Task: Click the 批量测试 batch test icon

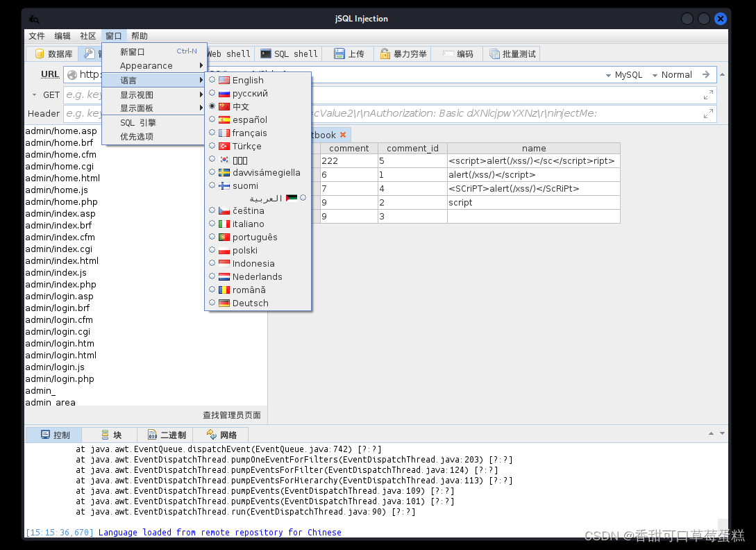Action: click(x=494, y=53)
